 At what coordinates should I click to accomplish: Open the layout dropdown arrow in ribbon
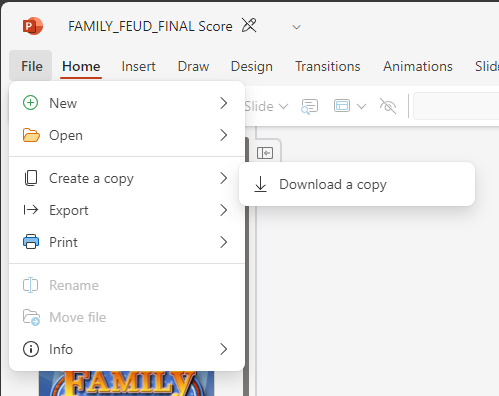click(361, 107)
